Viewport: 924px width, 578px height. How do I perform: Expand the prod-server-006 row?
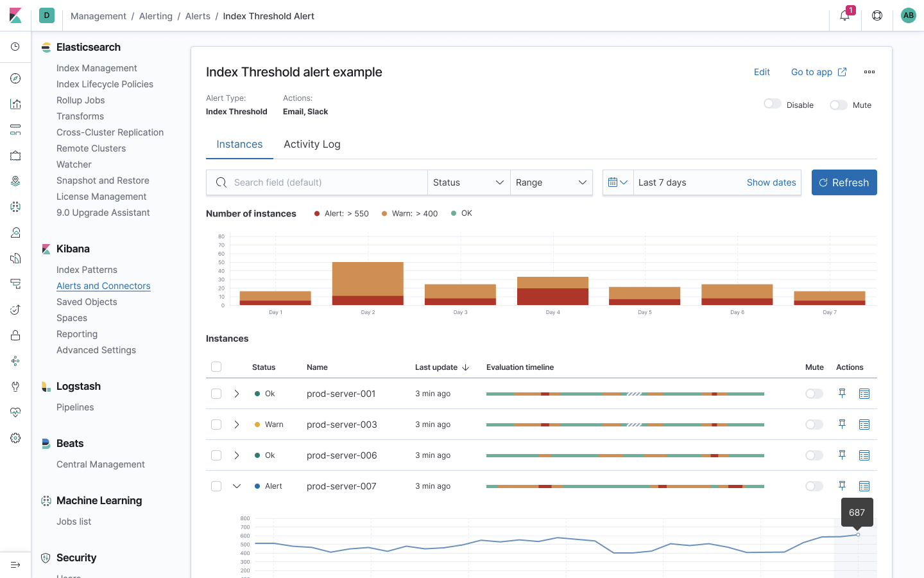tap(237, 455)
